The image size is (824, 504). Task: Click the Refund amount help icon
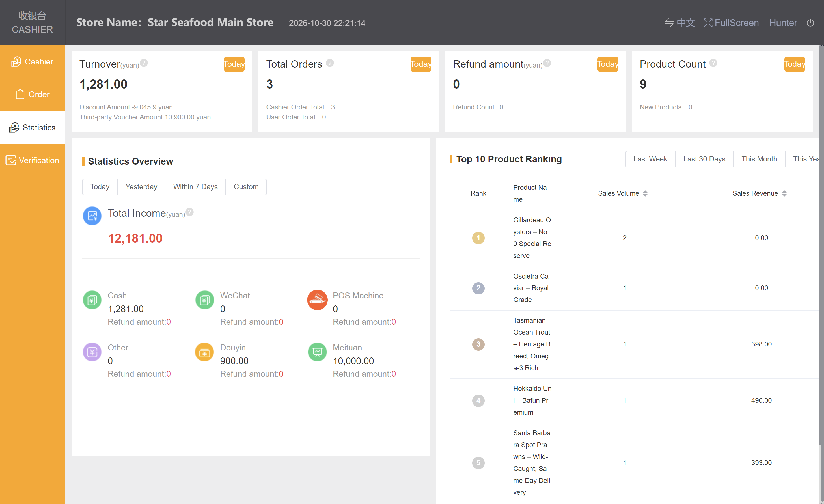pos(547,63)
